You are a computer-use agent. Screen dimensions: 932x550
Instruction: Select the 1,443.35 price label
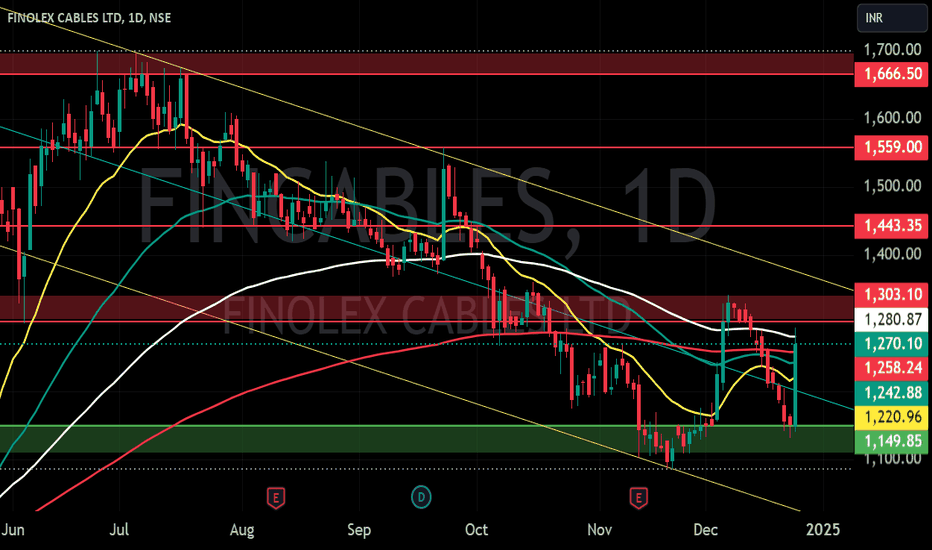click(893, 226)
